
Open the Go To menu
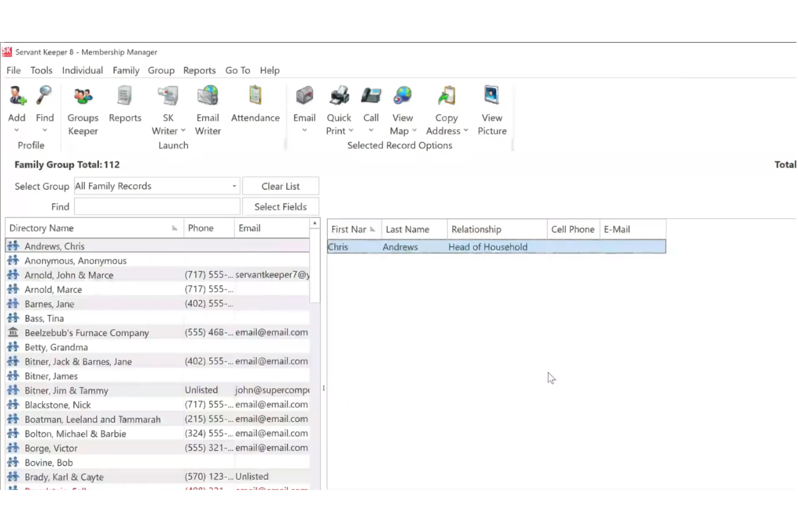click(x=238, y=70)
